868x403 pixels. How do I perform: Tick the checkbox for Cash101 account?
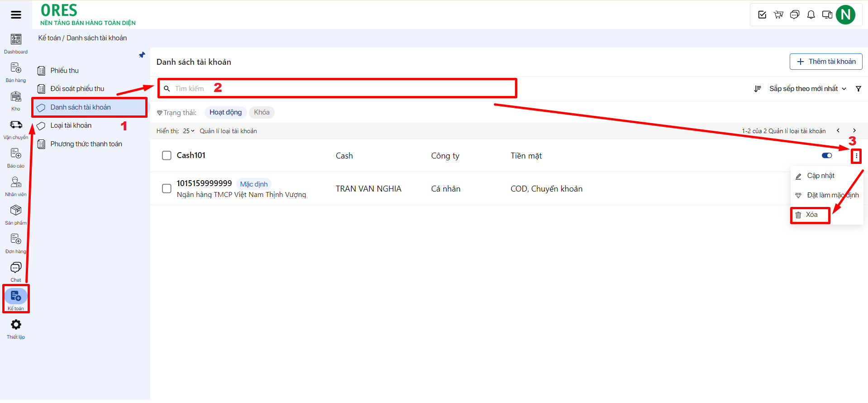point(167,156)
